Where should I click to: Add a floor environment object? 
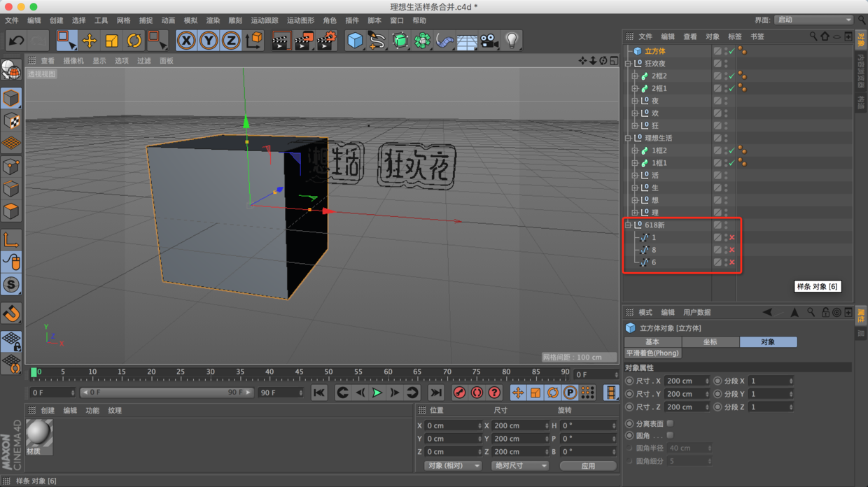click(467, 41)
